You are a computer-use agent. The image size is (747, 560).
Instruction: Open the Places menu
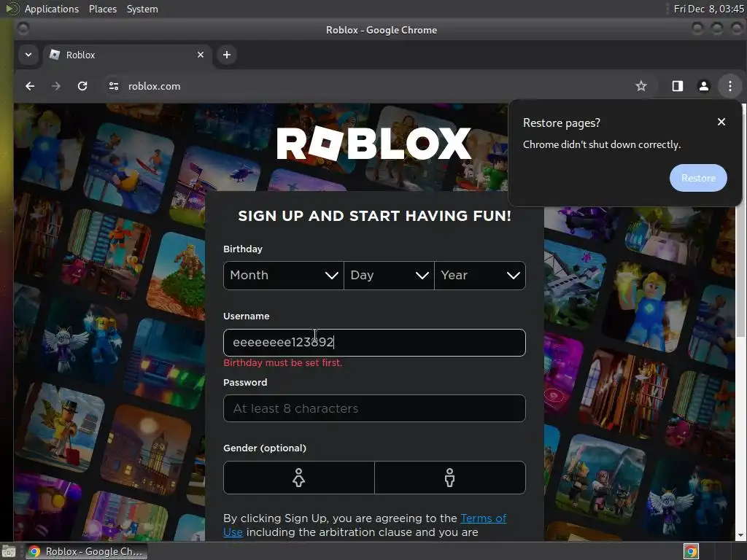[102, 9]
